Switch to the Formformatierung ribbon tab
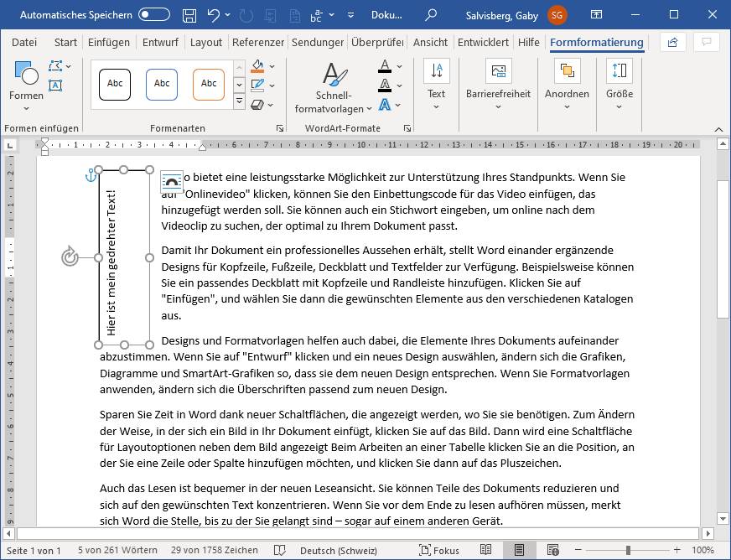This screenshot has width=731, height=560. click(597, 42)
